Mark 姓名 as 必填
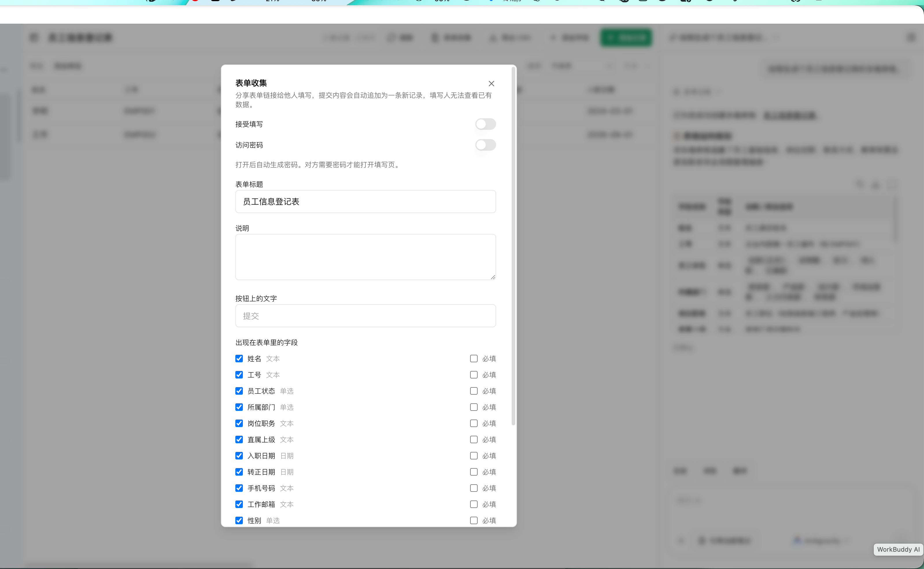This screenshot has width=924, height=569. tap(474, 359)
